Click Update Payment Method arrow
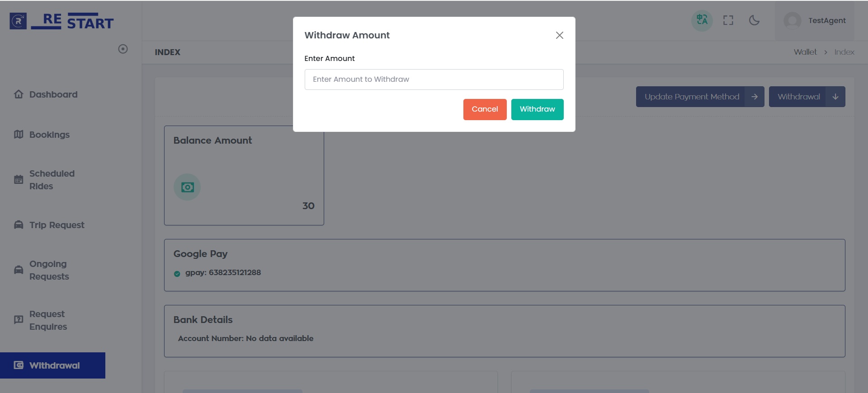This screenshot has width=868, height=393. tap(754, 97)
